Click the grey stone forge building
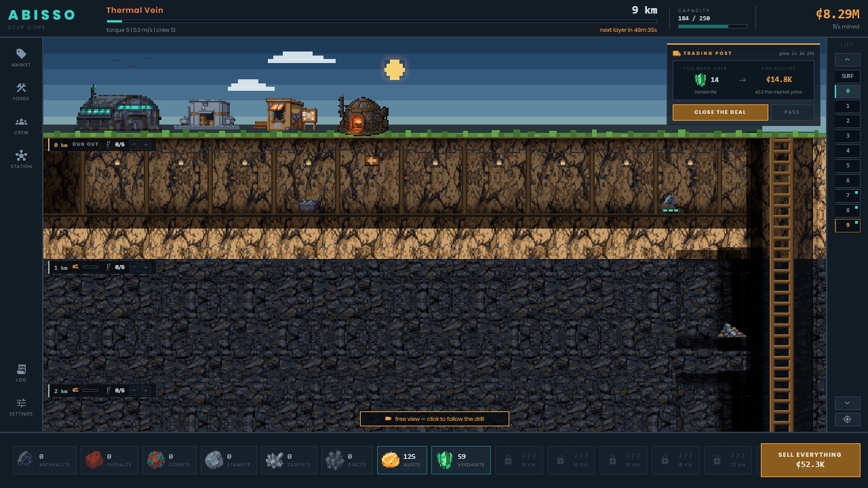868x488 pixels. tap(207, 115)
